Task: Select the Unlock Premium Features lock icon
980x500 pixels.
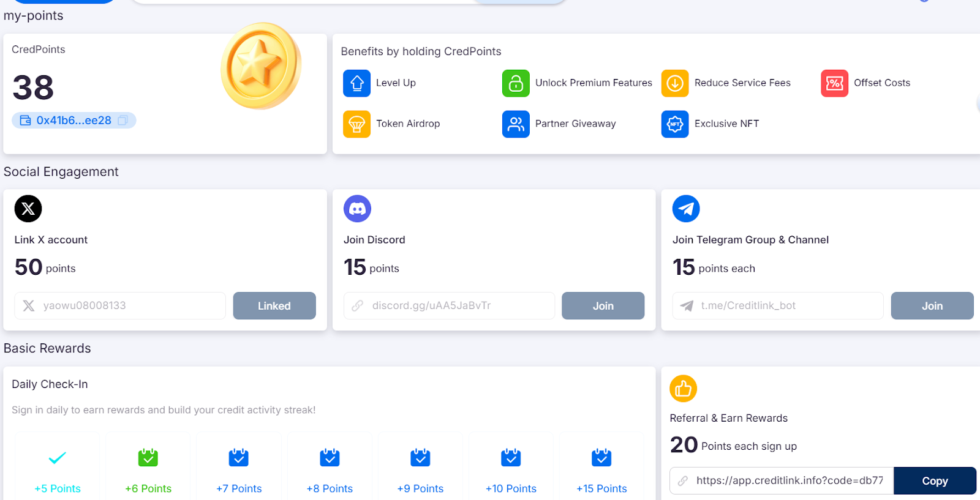Action: click(516, 83)
